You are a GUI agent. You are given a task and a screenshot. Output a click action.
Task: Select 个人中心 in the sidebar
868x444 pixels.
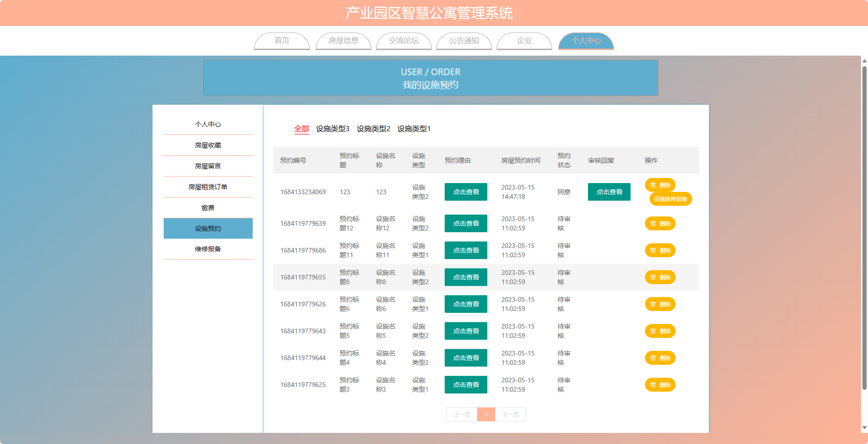point(208,124)
